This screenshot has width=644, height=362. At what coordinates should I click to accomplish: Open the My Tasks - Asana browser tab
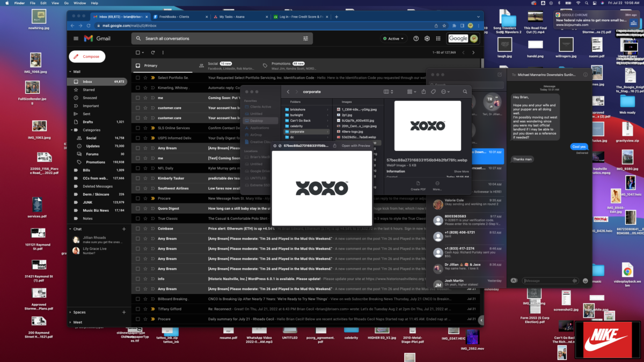pos(240,17)
